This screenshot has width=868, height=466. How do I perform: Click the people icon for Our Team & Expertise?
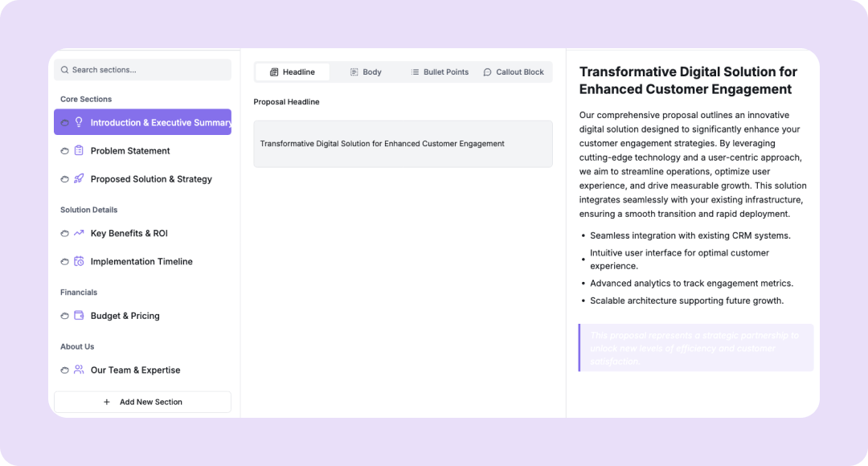point(79,370)
